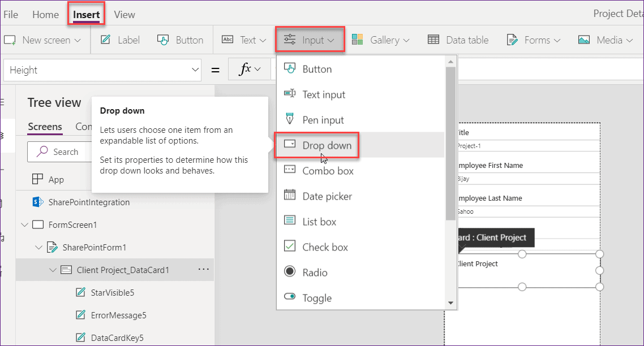Switch to the View tab
644x346 pixels.
point(124,14)
